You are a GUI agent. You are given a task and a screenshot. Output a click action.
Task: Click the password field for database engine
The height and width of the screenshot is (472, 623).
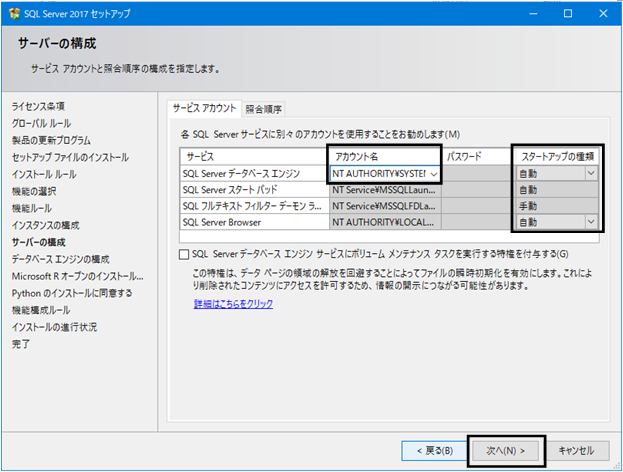[x=476, y=174]
